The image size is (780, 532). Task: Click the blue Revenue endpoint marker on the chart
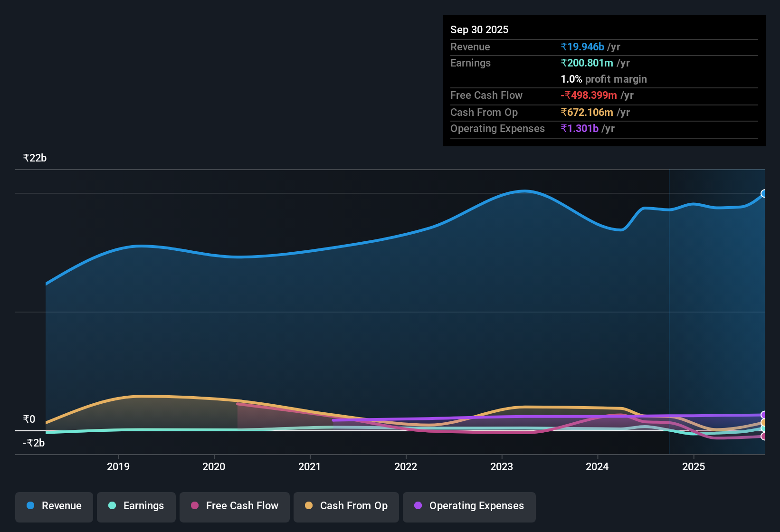764,194
